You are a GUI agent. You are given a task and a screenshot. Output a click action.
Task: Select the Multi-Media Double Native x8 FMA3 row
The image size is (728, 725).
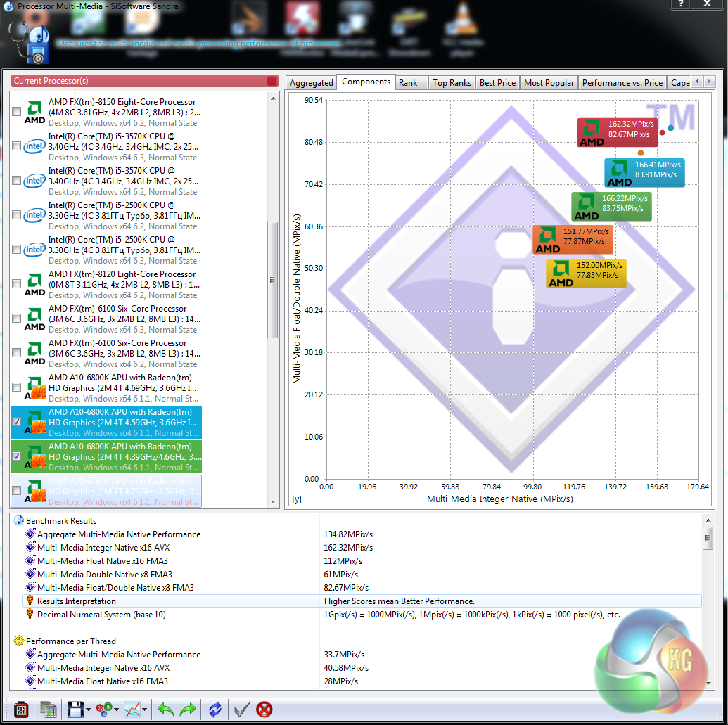[362, 574]
